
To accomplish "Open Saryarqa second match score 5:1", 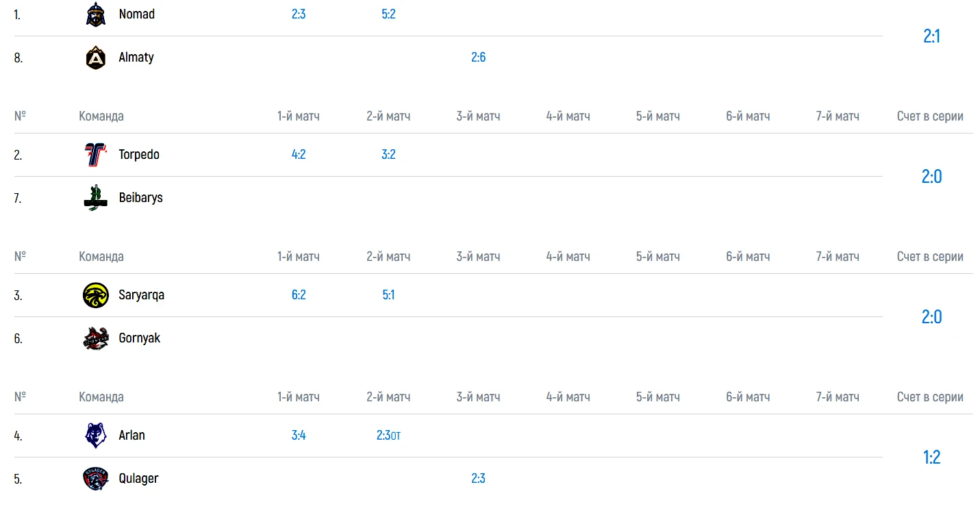I will point(388,295).
